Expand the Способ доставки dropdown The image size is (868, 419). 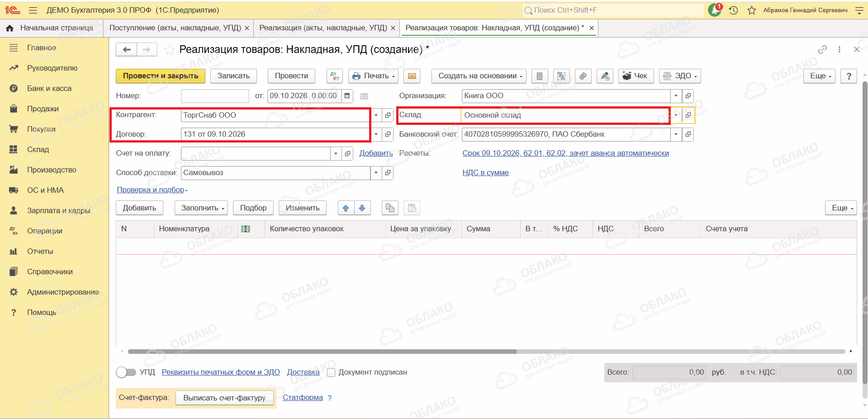pyautogui.click(x=376, y=173)
